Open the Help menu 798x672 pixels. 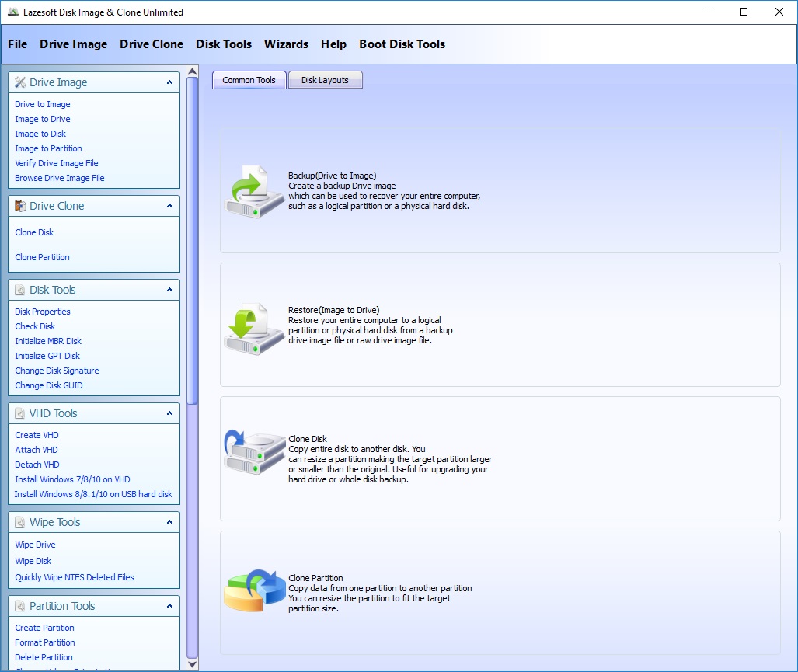(x=333, y=44)
